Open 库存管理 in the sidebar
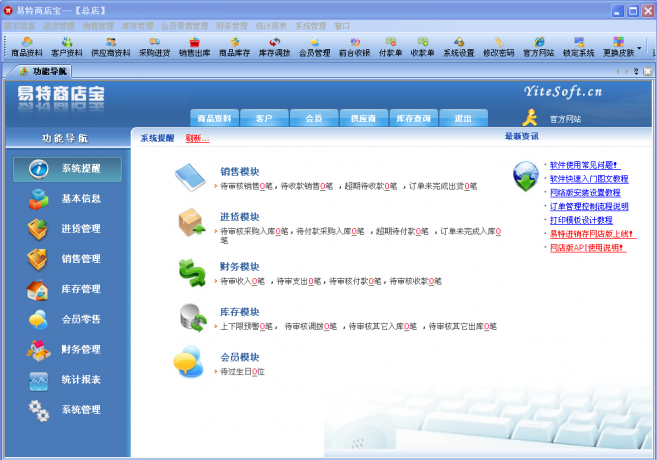The width and height of the screenshot is (657, 460). [67, 289]
